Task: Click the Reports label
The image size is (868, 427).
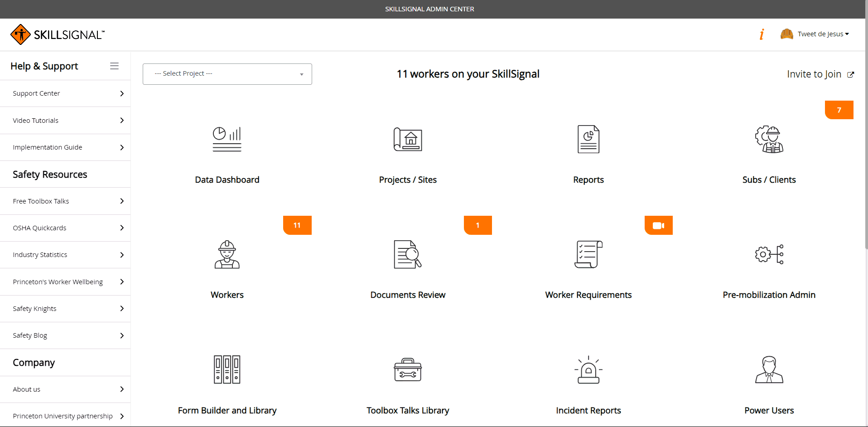Action: pyautogui.click(x=588, y=180)
